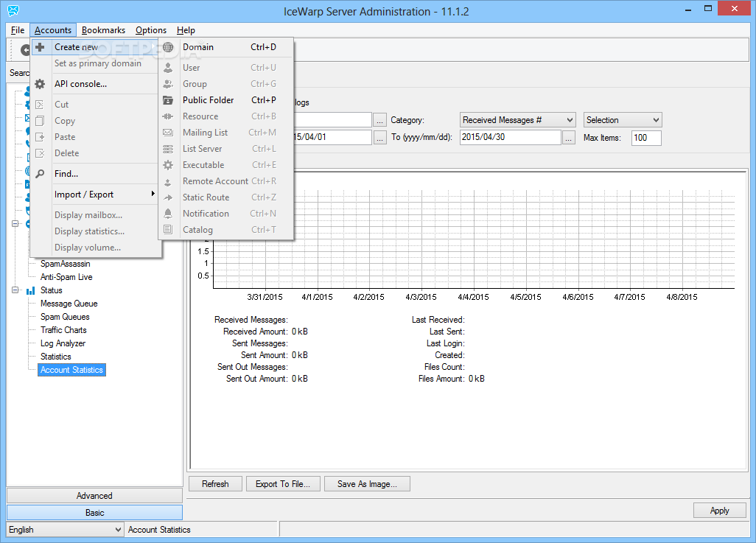The image size is (756, 543).
Task: Switch to Advanced view button
Action: [94, 496]
